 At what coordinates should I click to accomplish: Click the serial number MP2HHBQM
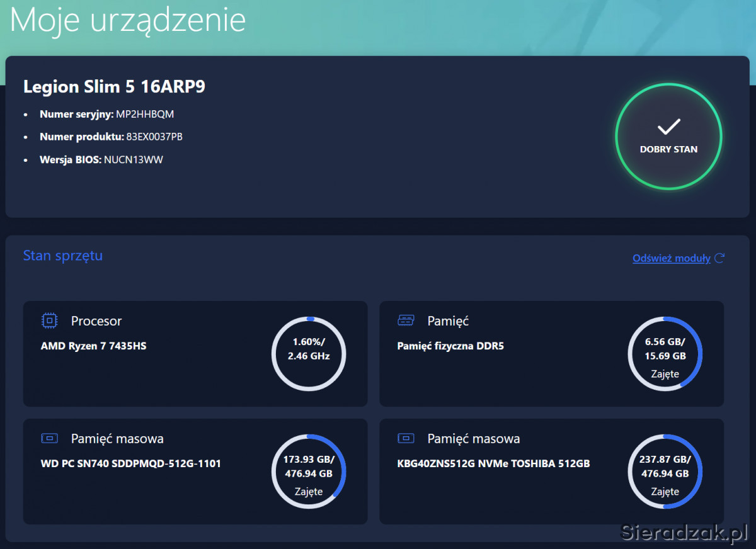(x=145, y=114)
